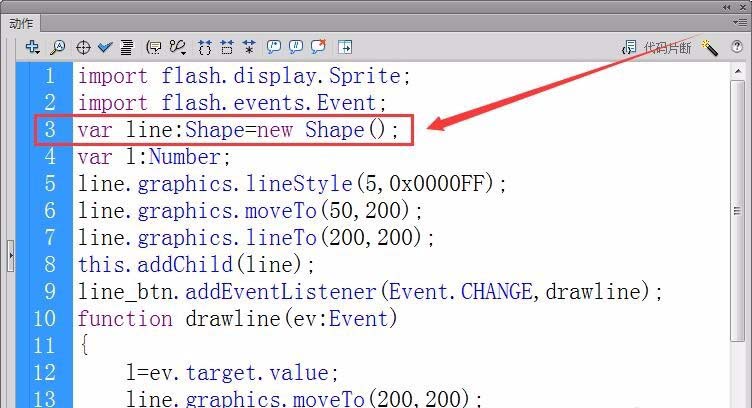Image resolution: width=752 pixels, height=408 pixels.
Task: Apply line comment with the // icon
Action: click(x=296, y=47)
